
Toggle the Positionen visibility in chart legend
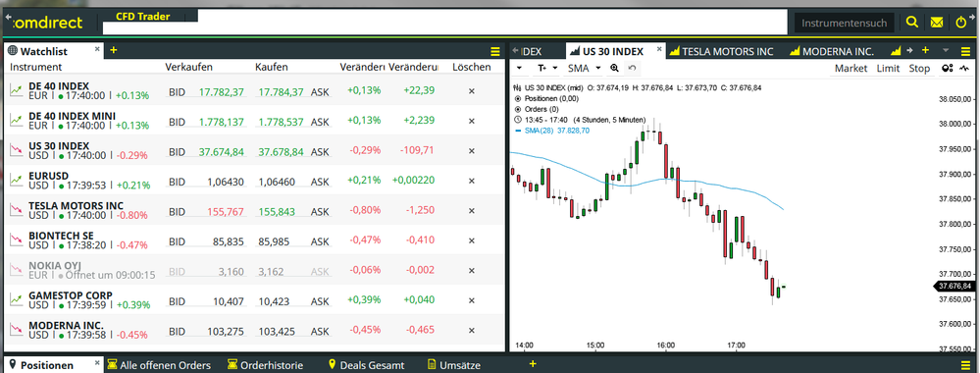518,98
